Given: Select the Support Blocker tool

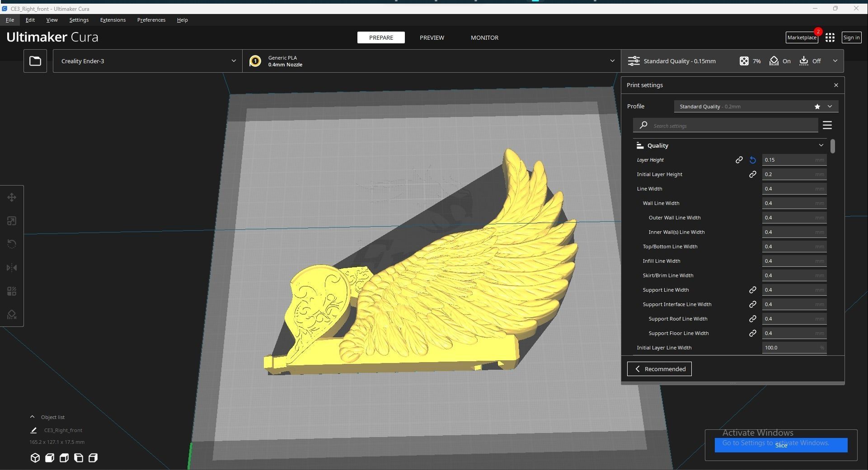Looking at the screenshot, I should point(12,315).
